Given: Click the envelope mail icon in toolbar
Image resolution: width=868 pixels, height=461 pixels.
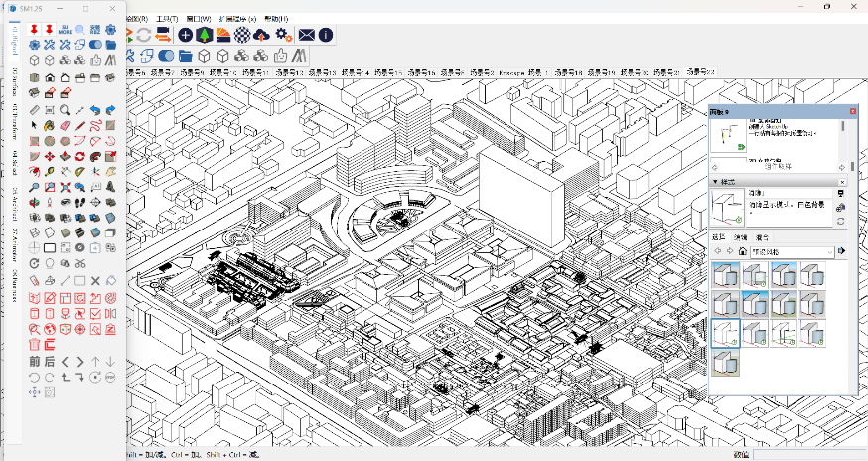Looking at the screenshot, I should [x=306, y=35].
